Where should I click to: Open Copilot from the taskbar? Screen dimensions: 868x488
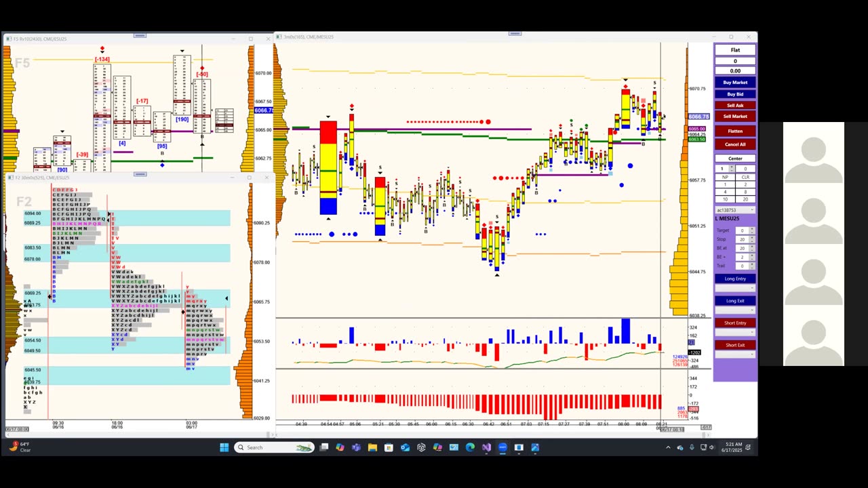340,447
